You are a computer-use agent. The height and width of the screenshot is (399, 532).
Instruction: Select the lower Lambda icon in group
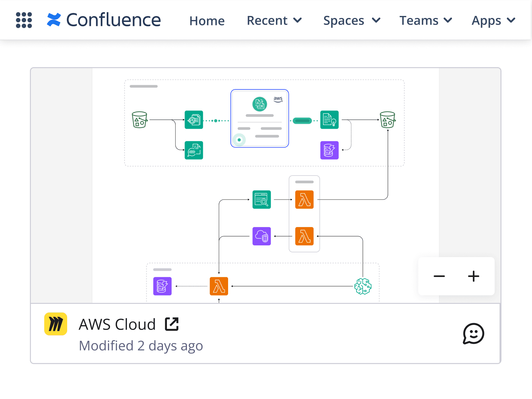tap(305, 236)
